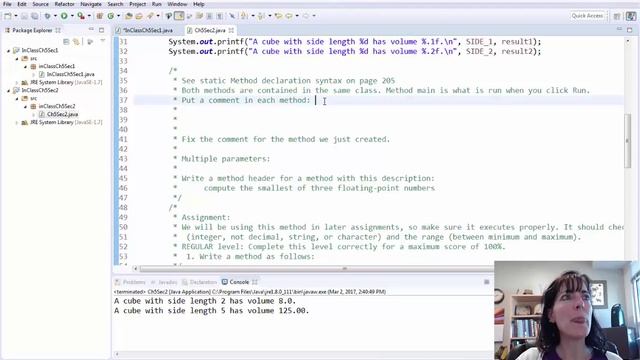The width and height of the screenshot is (640, 360).
Task: Click the Run Last Tool external tools icon
Action: (81, 16)
